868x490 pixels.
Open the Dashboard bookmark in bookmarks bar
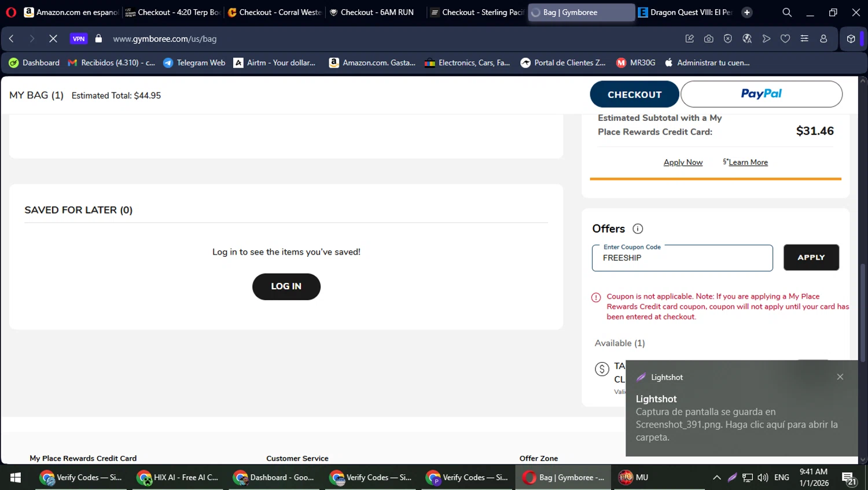34,62
